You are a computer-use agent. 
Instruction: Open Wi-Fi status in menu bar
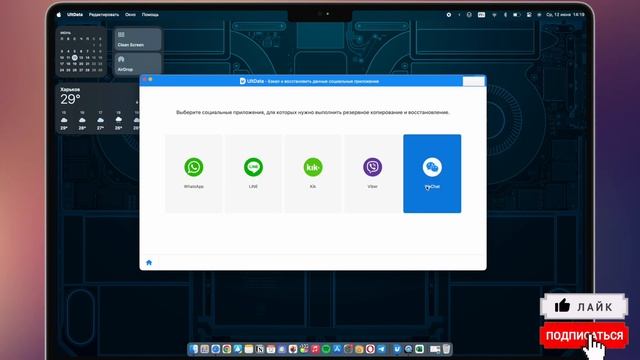(494, 15)
